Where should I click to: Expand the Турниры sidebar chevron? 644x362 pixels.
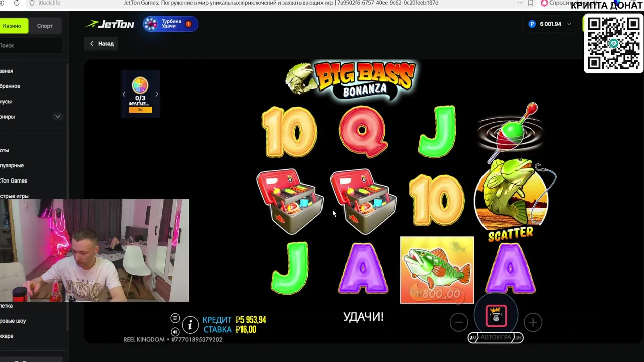58,117
